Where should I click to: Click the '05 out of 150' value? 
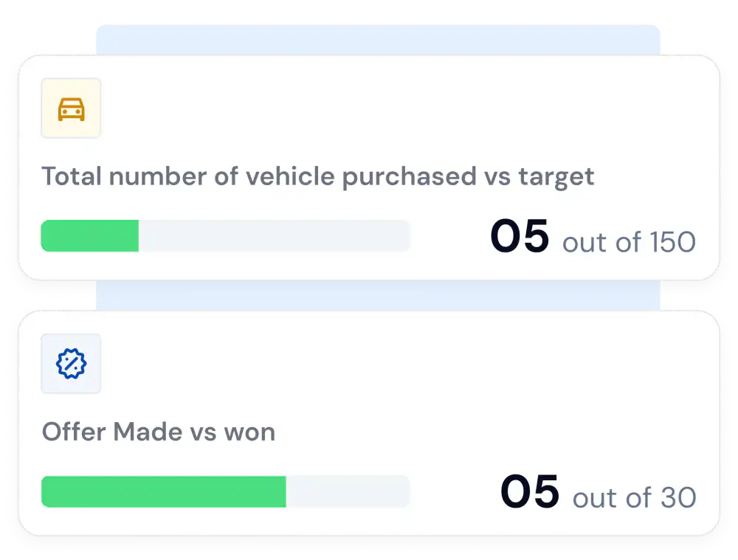tap(593, 236)
